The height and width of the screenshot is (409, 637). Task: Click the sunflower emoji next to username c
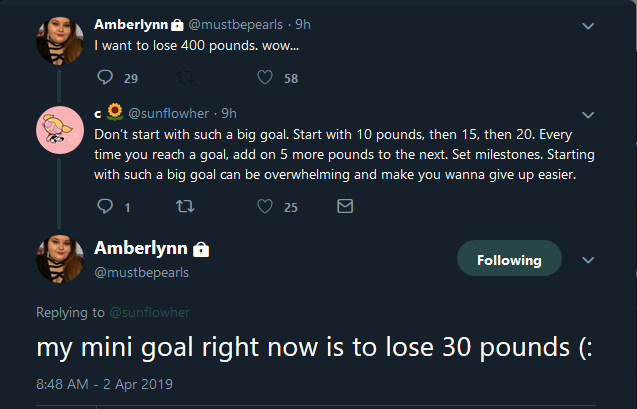pyautogui.click(x=115, y=112)
